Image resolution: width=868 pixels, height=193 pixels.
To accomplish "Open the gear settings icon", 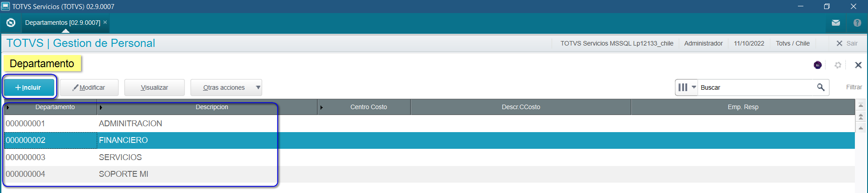I will tap(838, 65).
